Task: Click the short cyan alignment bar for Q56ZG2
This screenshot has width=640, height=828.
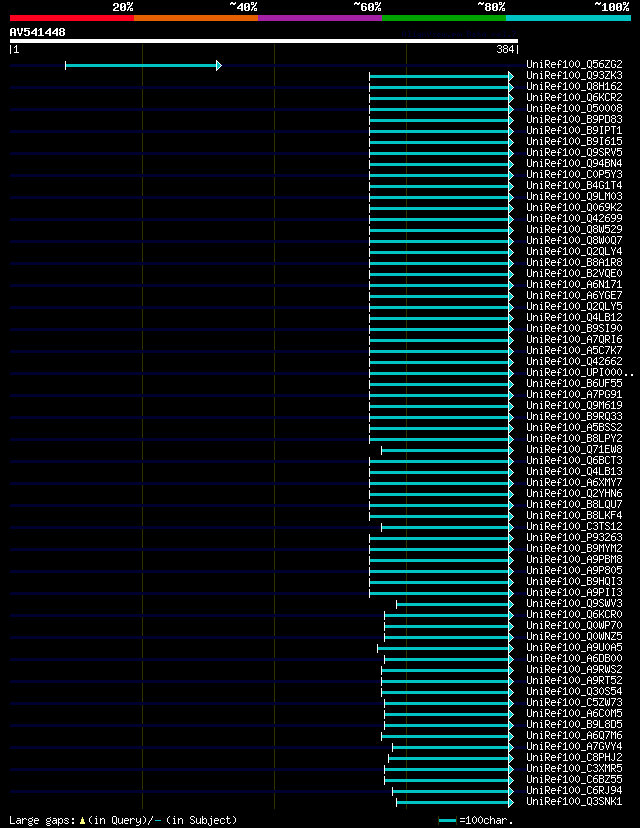Action: [x=143, y=65]
